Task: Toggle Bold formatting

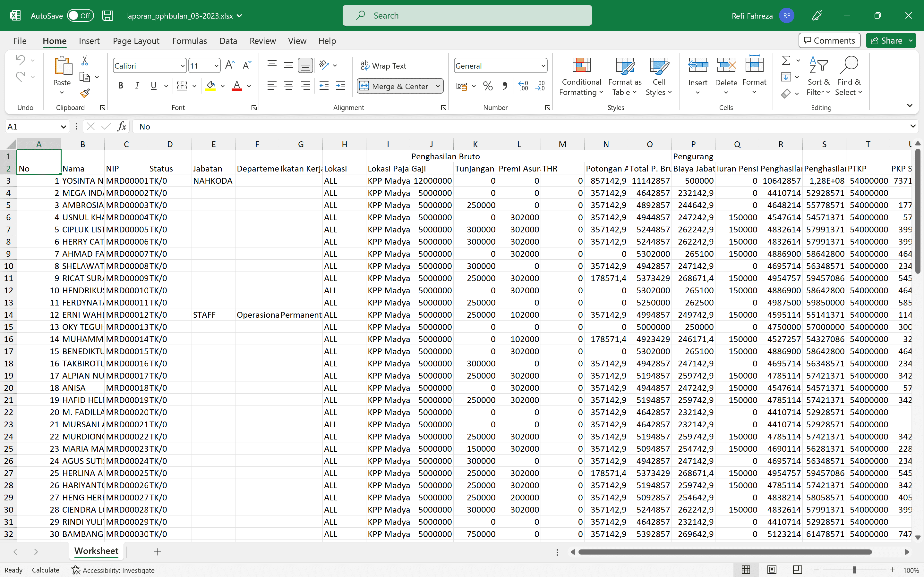Action: tap(121, 86)
